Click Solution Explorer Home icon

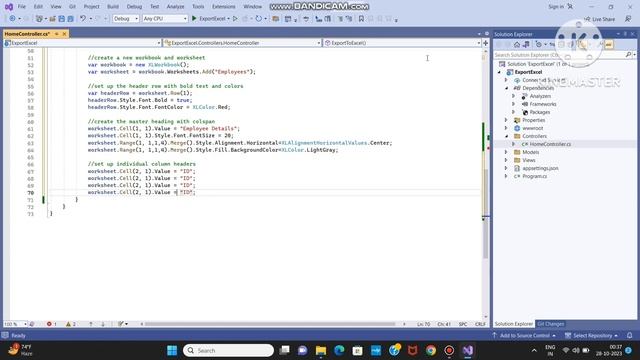pyautogui.click(x=517, y=44)
